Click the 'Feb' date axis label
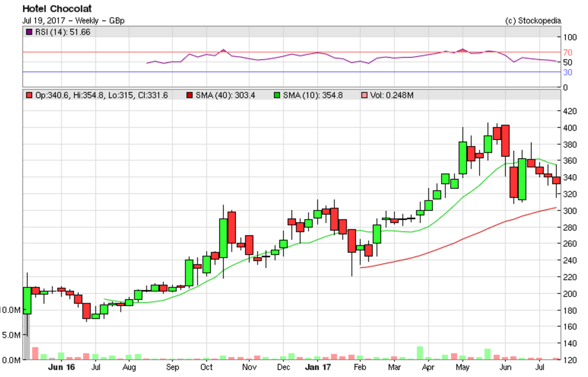 pyautogui.click(x=360, y=367)
